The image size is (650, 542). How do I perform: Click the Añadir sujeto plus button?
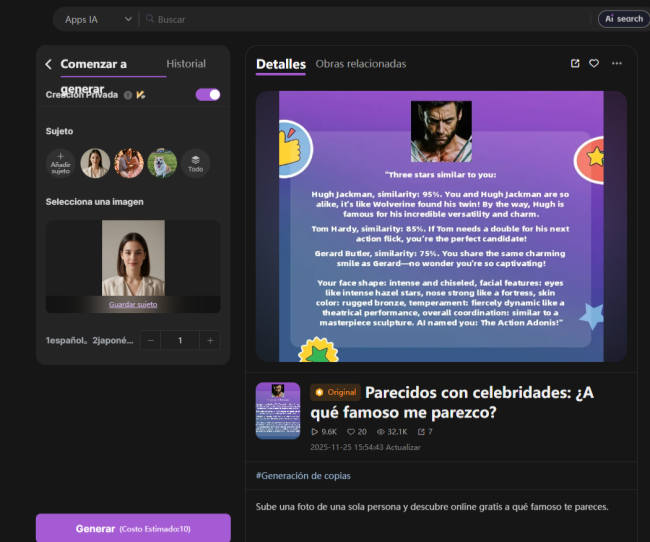pyautogui.click(x=61, y=163)
